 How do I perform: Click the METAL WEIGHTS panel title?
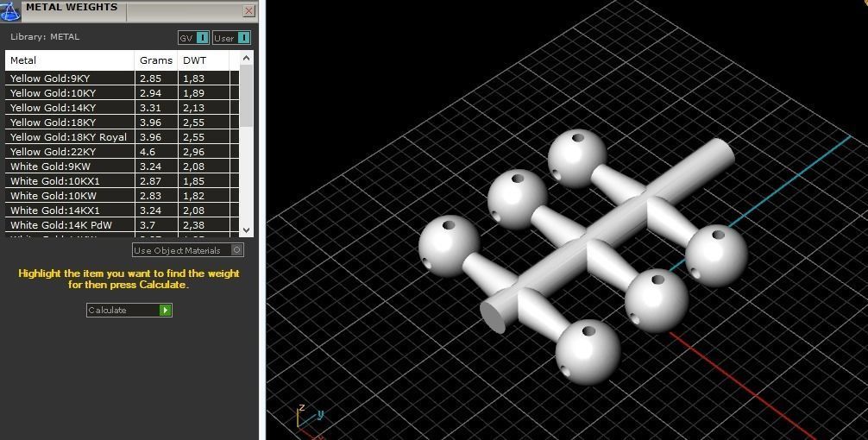click(72, 7)
